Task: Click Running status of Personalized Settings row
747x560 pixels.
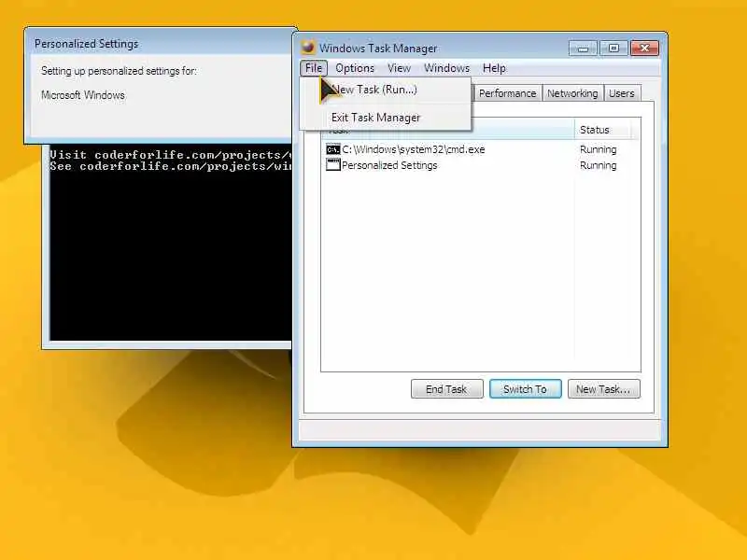Action: (x=598, y=166)
